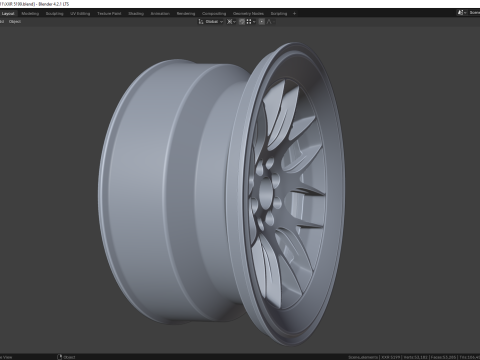The image size is (480, 360).
Task: Open the transform pivot point dropdown
Action: click(x=231, y=22)
